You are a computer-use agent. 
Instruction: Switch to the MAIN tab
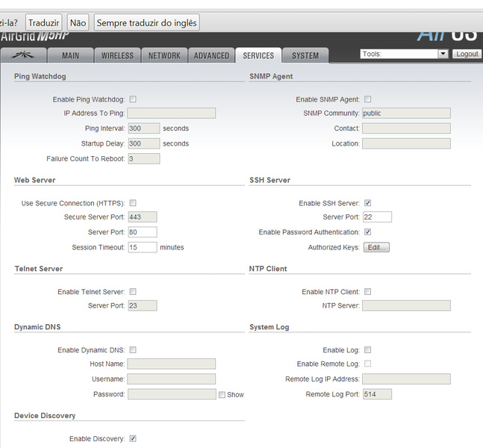click(71, 55)
